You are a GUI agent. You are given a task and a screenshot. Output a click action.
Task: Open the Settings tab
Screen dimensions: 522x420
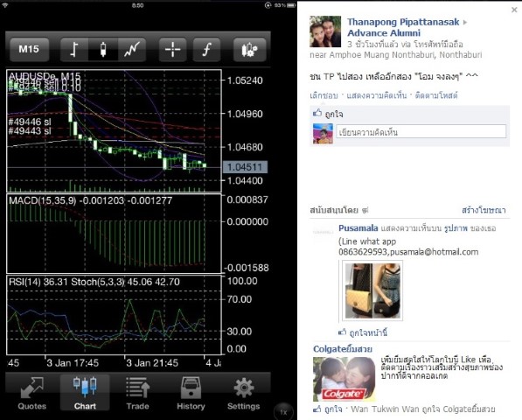244,393
